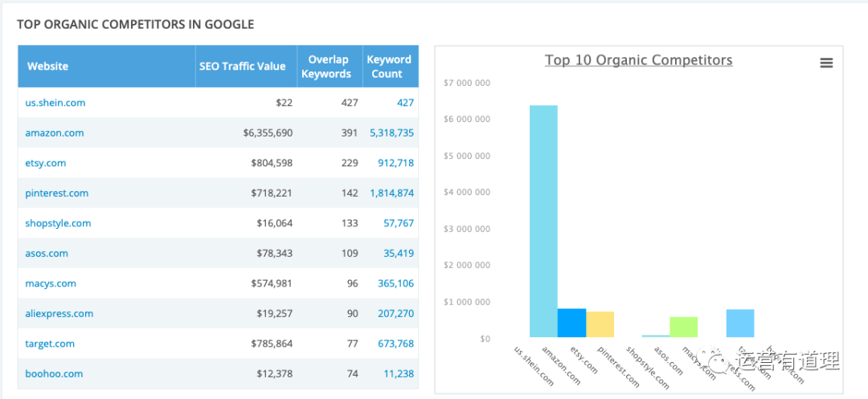Open macys.com from the table

[x=51, y=283]
